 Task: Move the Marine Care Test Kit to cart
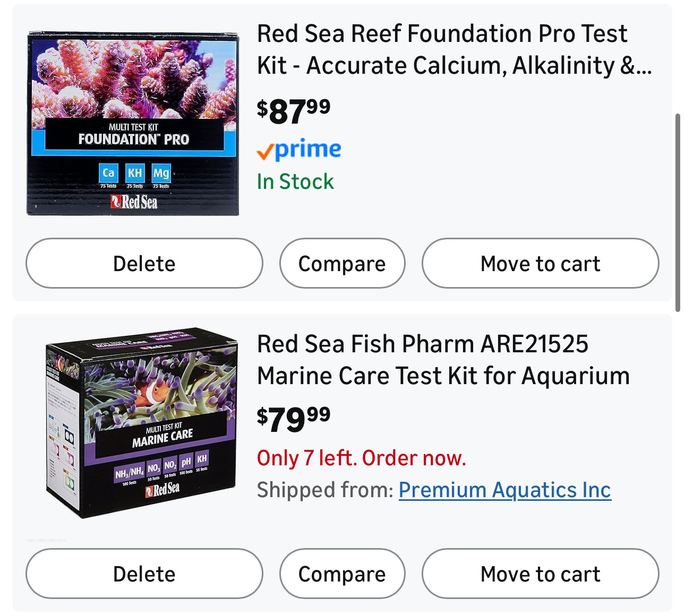tap(540, 574)
